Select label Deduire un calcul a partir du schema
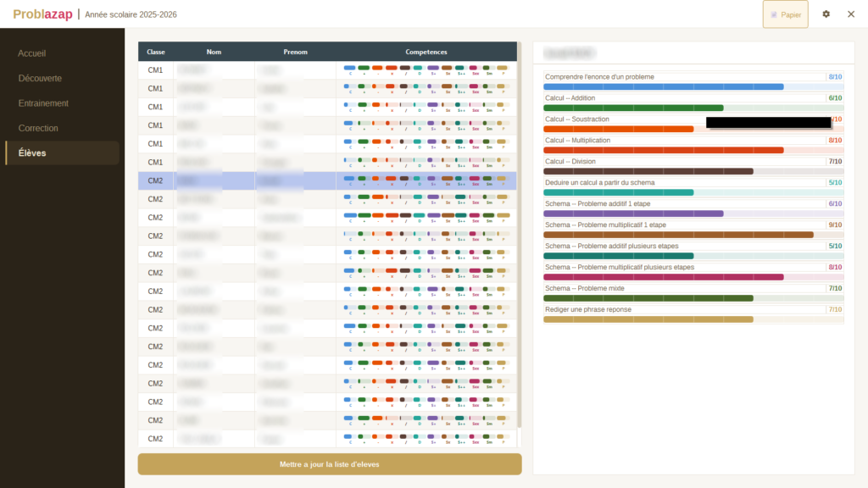This screenshot has height=488, width=868. 599,183
